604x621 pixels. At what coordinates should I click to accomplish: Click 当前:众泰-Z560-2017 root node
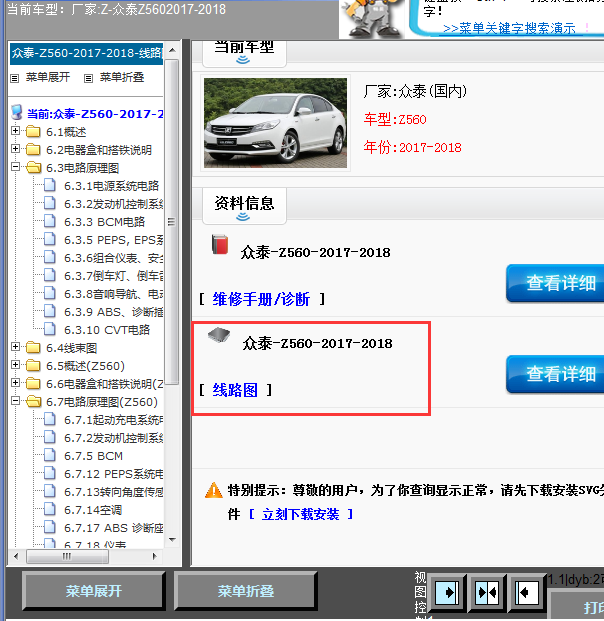[95, 114]
